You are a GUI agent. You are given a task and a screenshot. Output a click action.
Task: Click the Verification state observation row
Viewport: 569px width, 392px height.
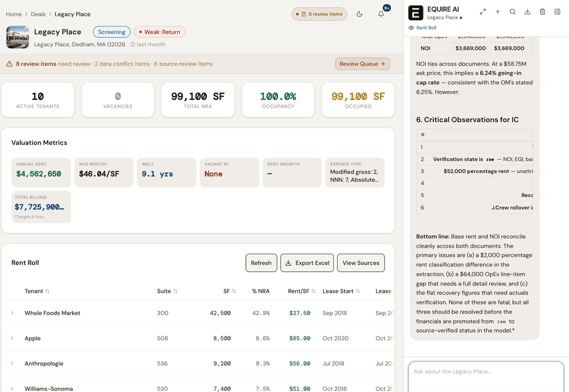click(475, 159)
